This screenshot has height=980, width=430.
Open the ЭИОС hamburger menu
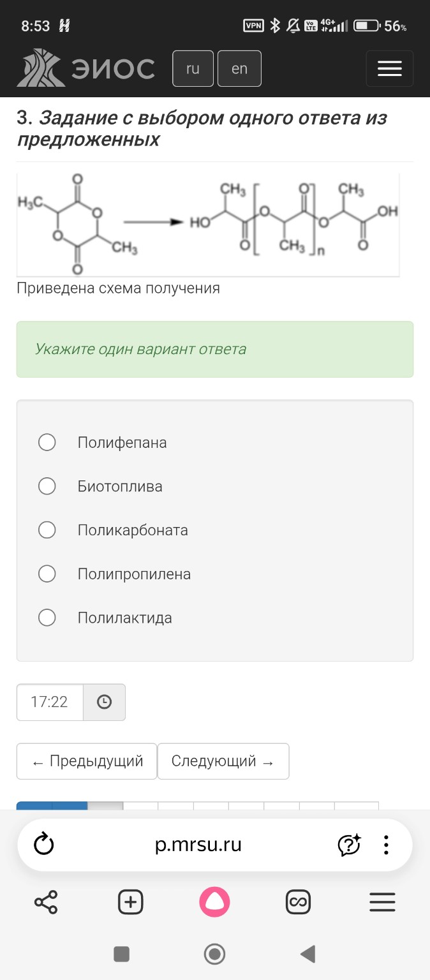click(389, 68)
